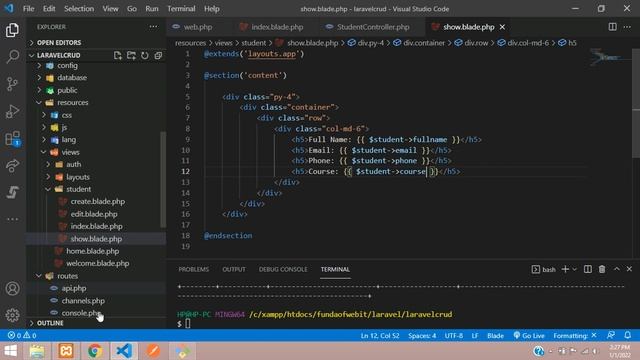Viewport: 640px width, 360px height.
Task: Open the Accounts menu icon
Action: (x=12, y=289)
